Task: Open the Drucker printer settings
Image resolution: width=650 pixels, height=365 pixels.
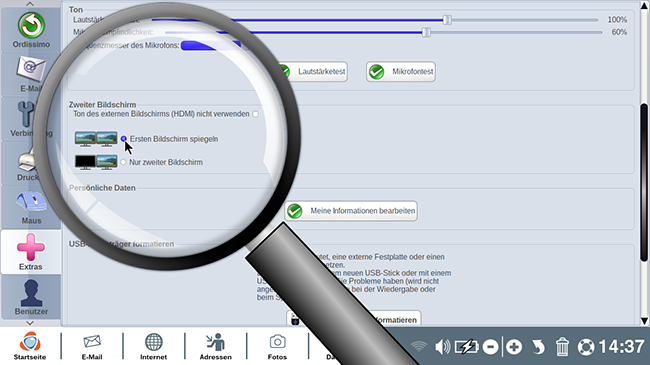Action: coord(31,164)
